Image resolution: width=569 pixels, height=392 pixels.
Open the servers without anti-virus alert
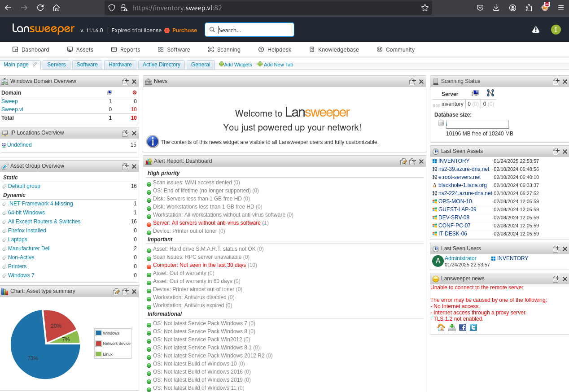(207, 223)
